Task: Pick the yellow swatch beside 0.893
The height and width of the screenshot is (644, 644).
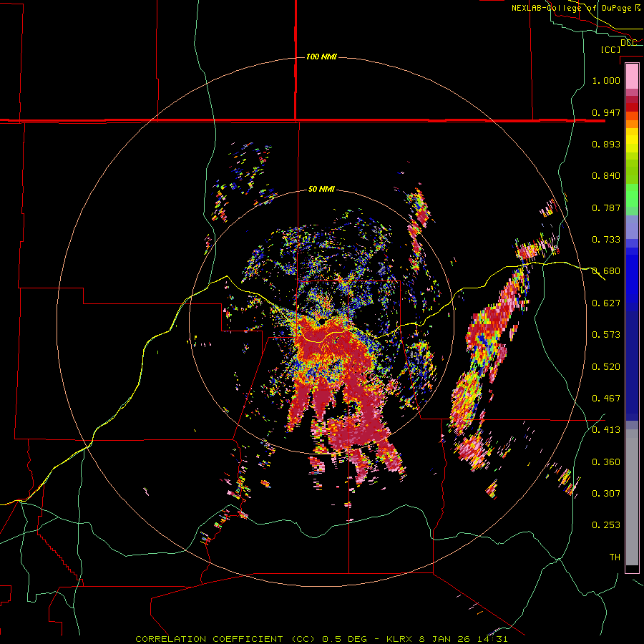Action: click(632, 144)
